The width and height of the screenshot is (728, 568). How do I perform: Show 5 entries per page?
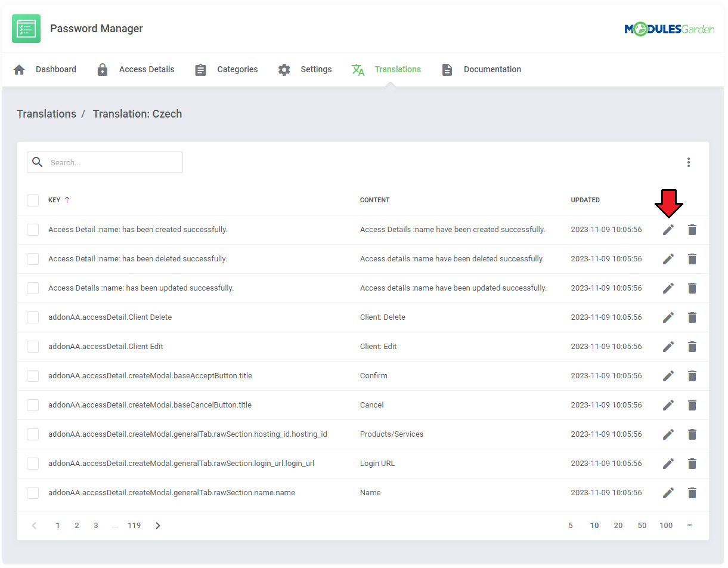[571, 526]
